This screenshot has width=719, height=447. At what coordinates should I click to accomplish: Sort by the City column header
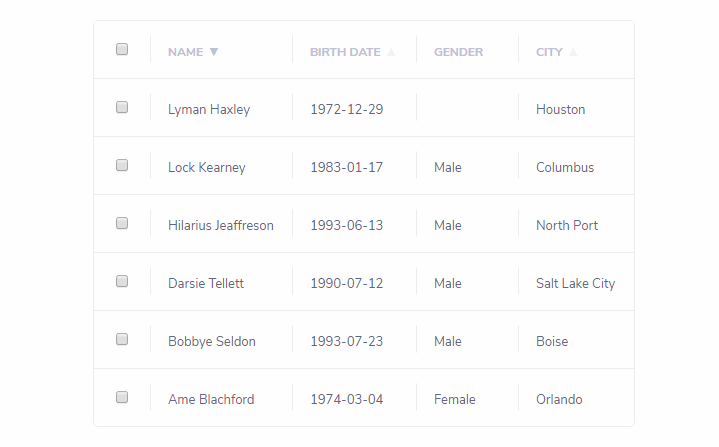[x=549, y=52]
